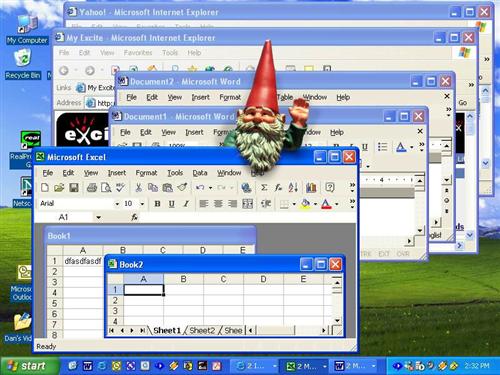Click the Start button
The width and height of the screenshot is (500, 375).
30,366
